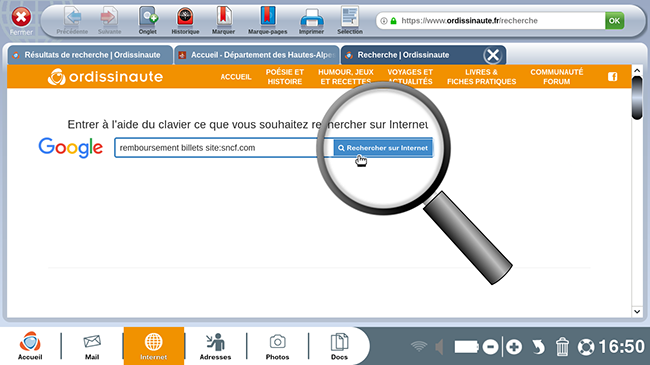The image size is (650, 365).
Task: Click the scrollbar down arrow
Action: [x=637, y=311]
